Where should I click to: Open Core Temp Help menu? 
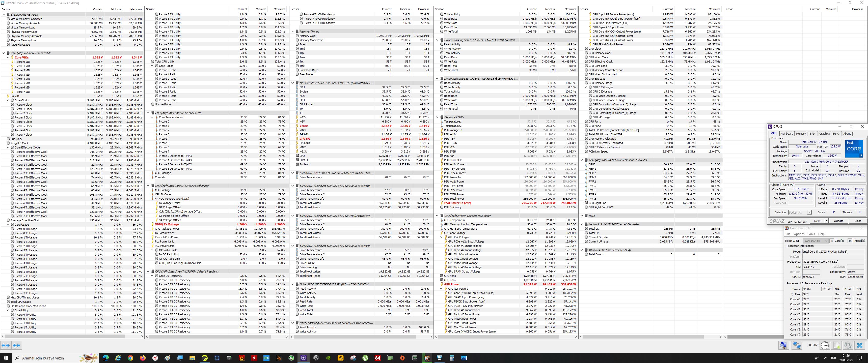click(822, 234)
